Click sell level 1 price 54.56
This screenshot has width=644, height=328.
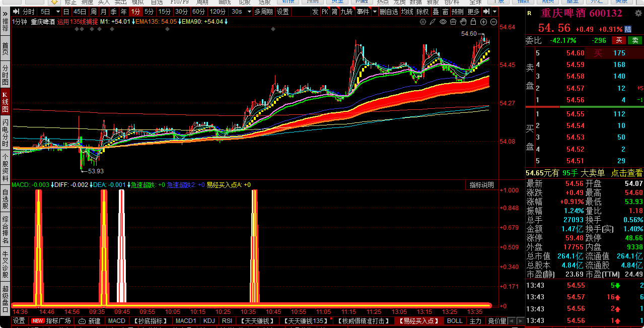tap(575, 100)
